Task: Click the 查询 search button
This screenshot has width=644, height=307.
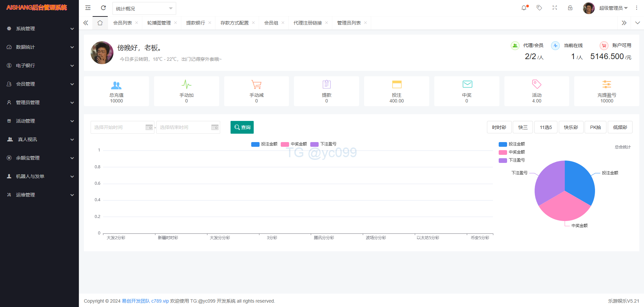Action: [242, 127]
